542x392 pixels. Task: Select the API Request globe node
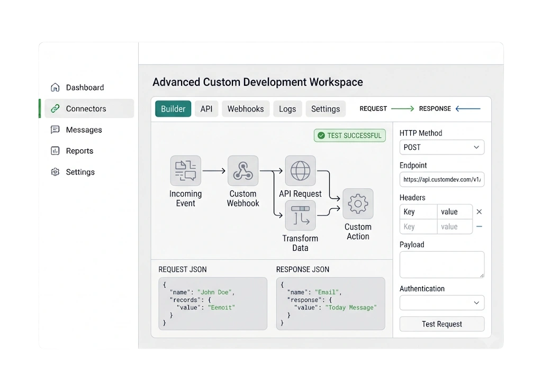point(301,171)
